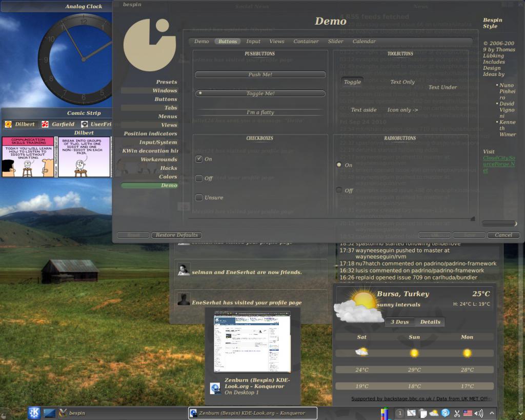Switch weather to 3 Days tab
The image size is (525, 420).
click(x=399, y=322)
